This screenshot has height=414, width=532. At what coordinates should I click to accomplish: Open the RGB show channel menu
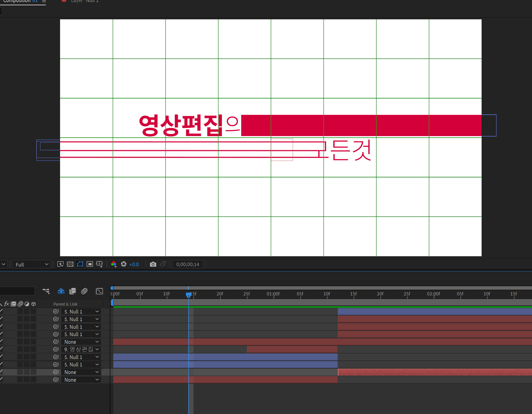pyautogui.click(x=114, y=264)
